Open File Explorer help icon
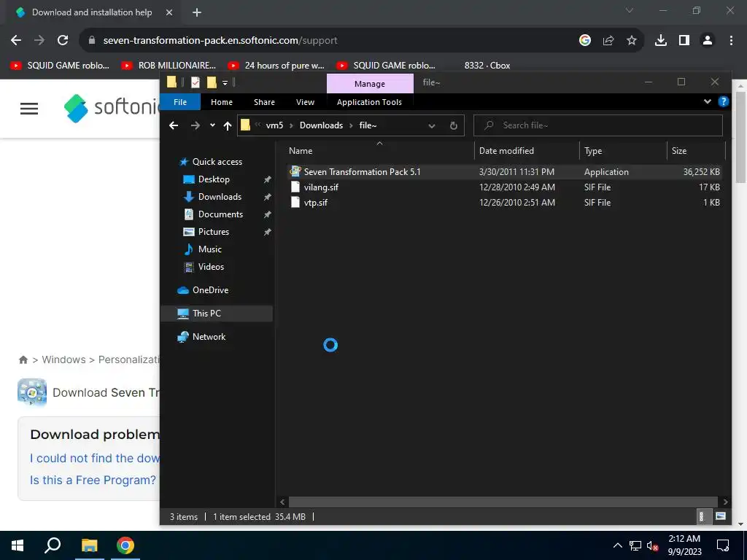The width and height of the screenshot is (747, 560). 723,101
